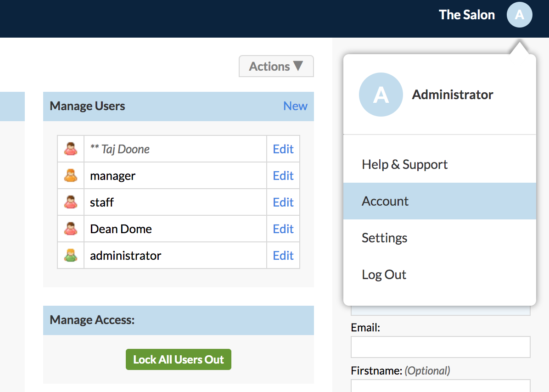The width and height of the screenshot is (549, 392).
Task: Select the manager user name
Action: 113,176
